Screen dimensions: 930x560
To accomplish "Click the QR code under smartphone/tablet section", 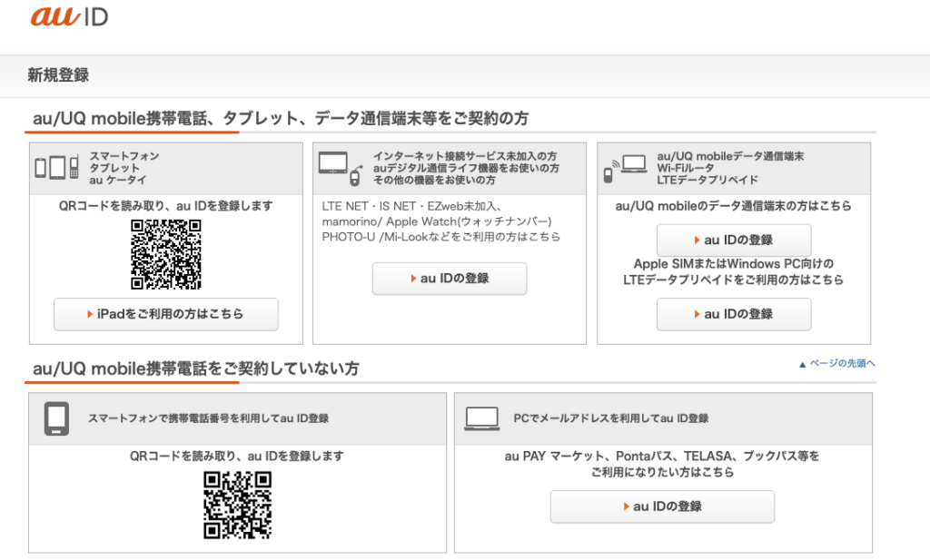I will (165, 254).
